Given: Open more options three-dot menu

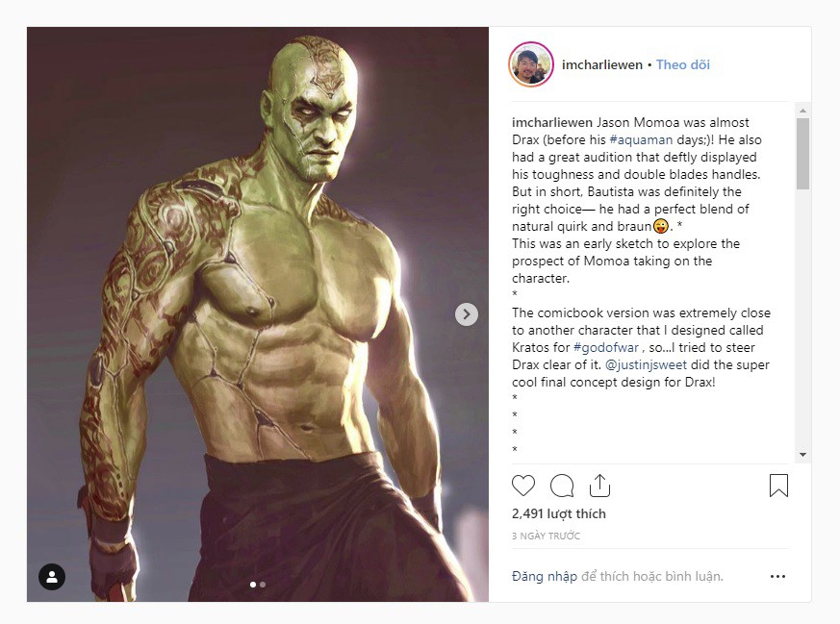Looking at the screenshot, I should [x=777, y=576].
